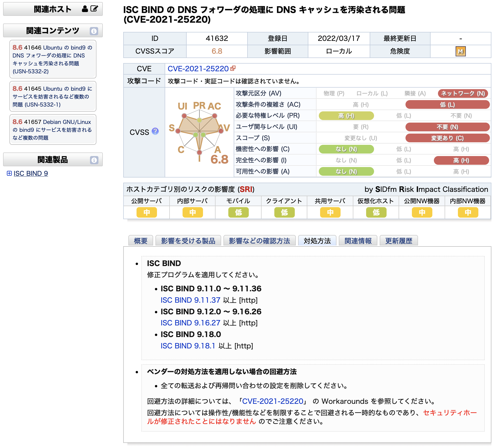Click the 低 (L) attack complexity pill
Image resolution: width=496 pixels, height=448 pixels.
tap(447, 104)
